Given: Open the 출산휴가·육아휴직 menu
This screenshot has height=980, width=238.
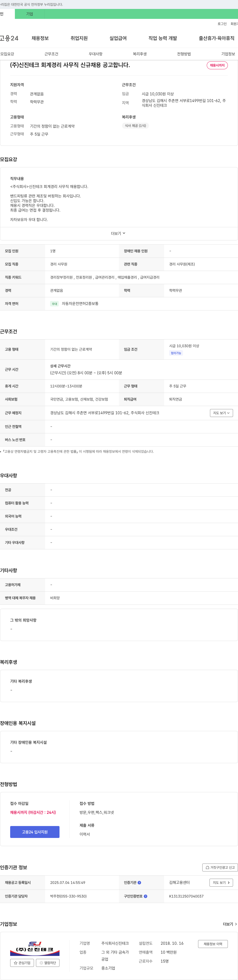Looking at the screenshot, I should (216, 38).
